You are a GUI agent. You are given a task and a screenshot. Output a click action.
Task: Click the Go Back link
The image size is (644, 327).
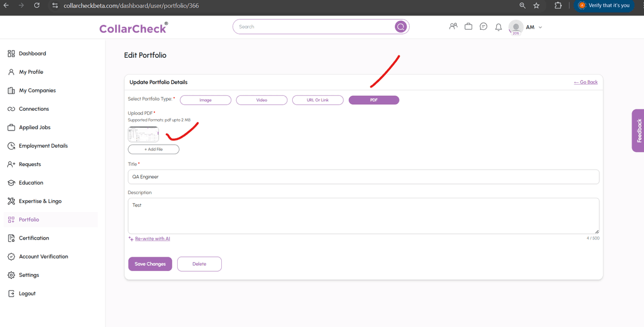point(586,82)
